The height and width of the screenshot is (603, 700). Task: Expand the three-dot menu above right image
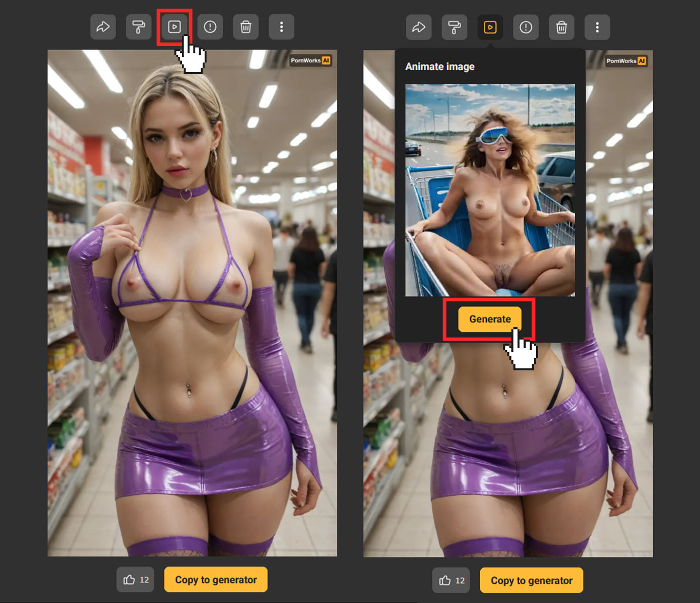pos(597,27)
